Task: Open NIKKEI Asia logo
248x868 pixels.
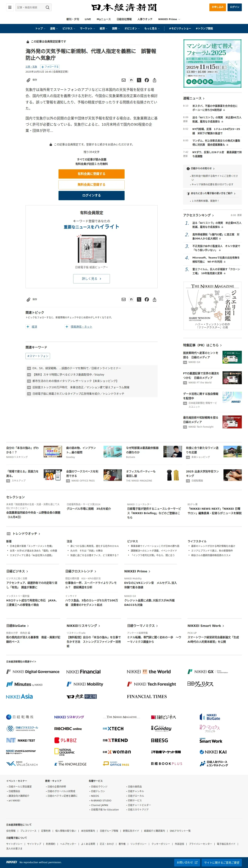Action: point(20,697)
